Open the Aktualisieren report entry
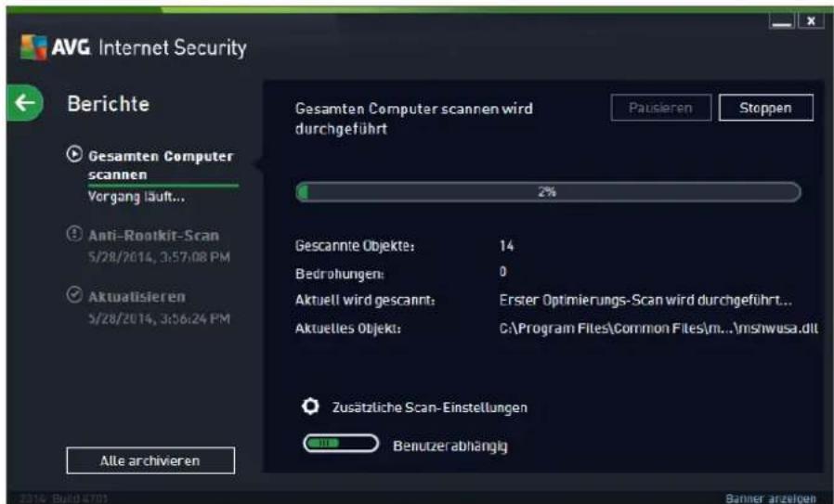The width and height of the screenshot is (834, 504). coord(137,296)
